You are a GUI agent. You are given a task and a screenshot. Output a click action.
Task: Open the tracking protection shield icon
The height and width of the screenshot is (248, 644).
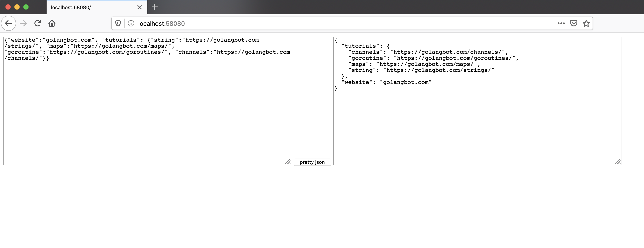tap(118, 23)
